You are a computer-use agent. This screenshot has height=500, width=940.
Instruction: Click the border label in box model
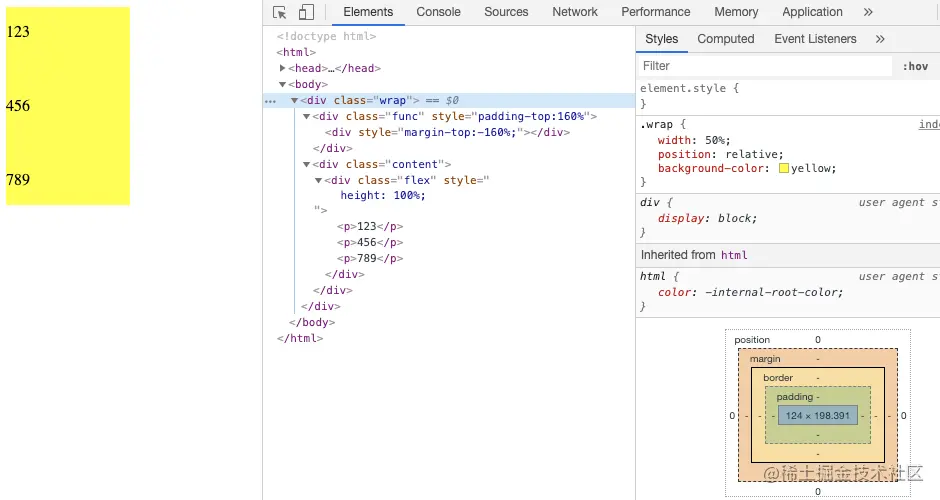(x=778, y=378)
